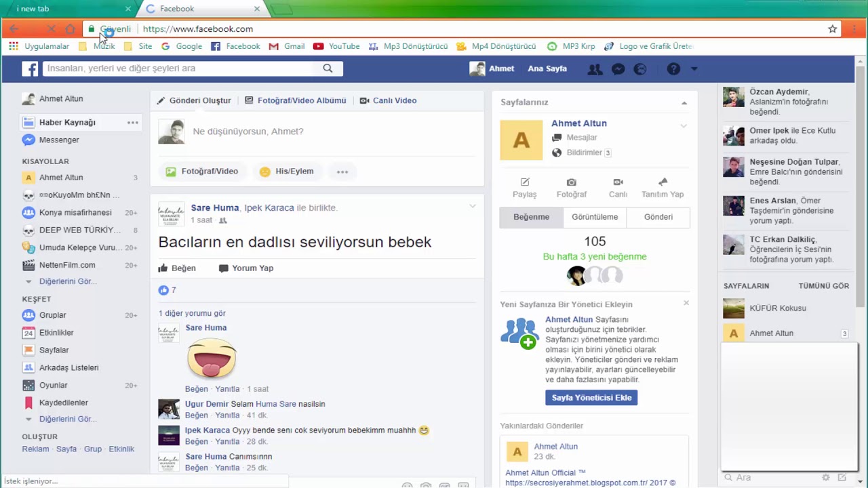The width and height of the screenshot is (868, 488).
Task: Open Oyunlar in left sidebar
Action: pos(53,385)
